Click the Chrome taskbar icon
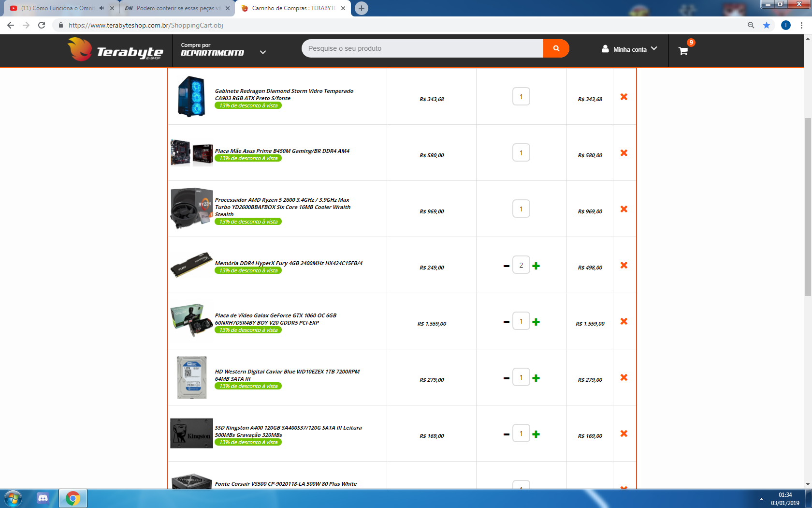The height and width of the screenshot is (508, 812). point(72,498)
